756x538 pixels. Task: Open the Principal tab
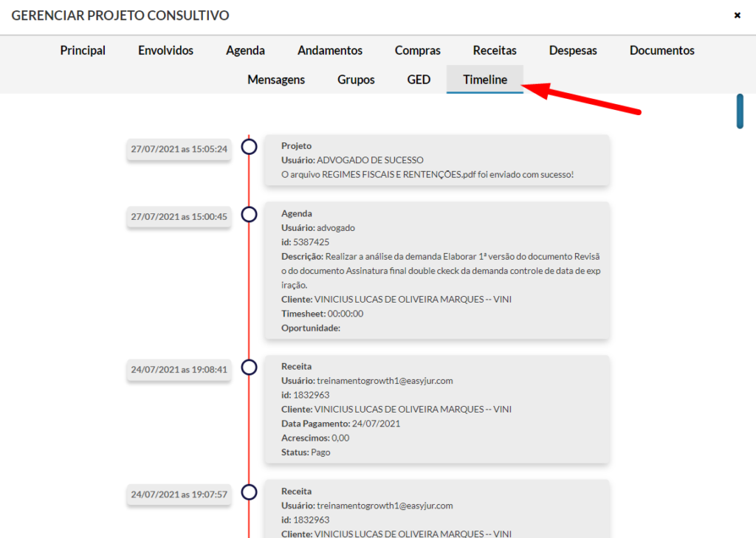pyautogui.click(x=83, y=51)
